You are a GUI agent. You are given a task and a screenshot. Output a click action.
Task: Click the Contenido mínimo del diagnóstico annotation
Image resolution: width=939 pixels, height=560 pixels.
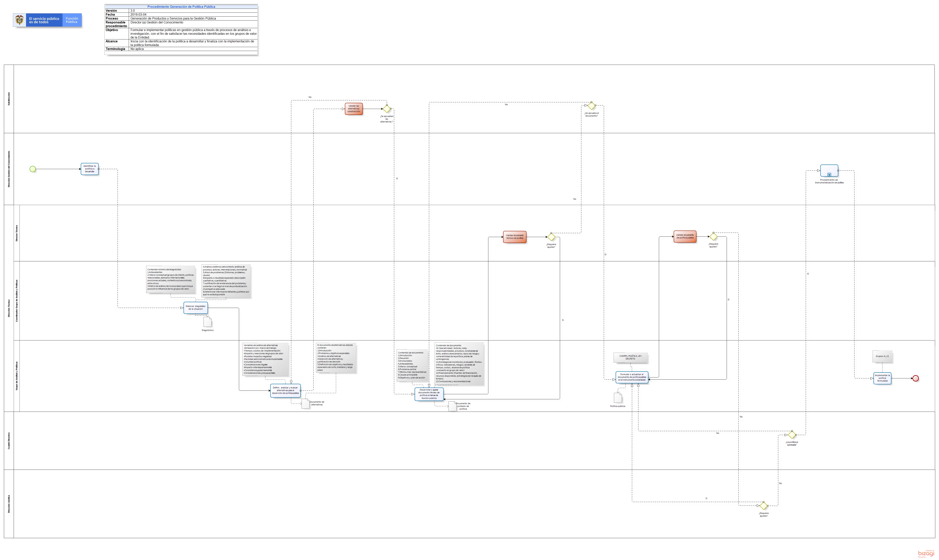click(x=171, y=279)
